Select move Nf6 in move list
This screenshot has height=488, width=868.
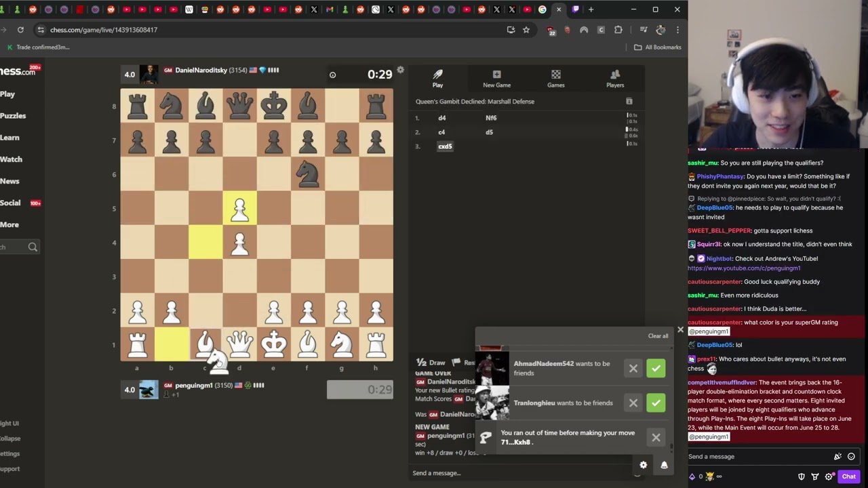point(491,118)
